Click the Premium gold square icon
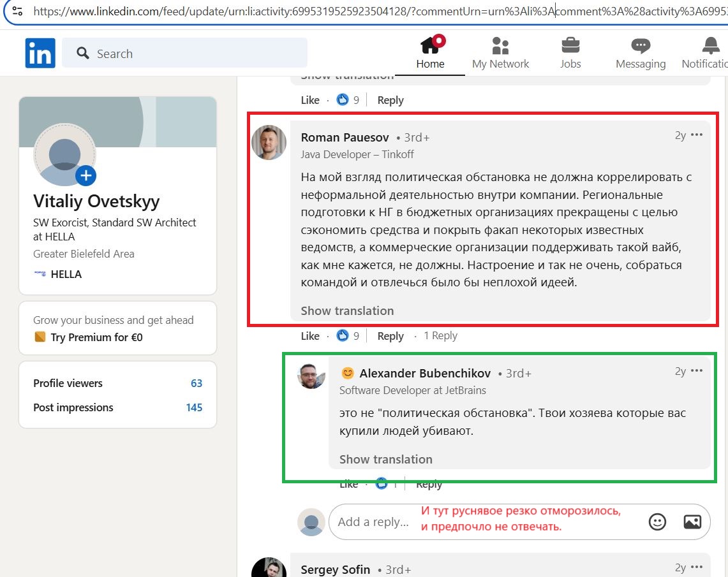 (x=40, y=337)
